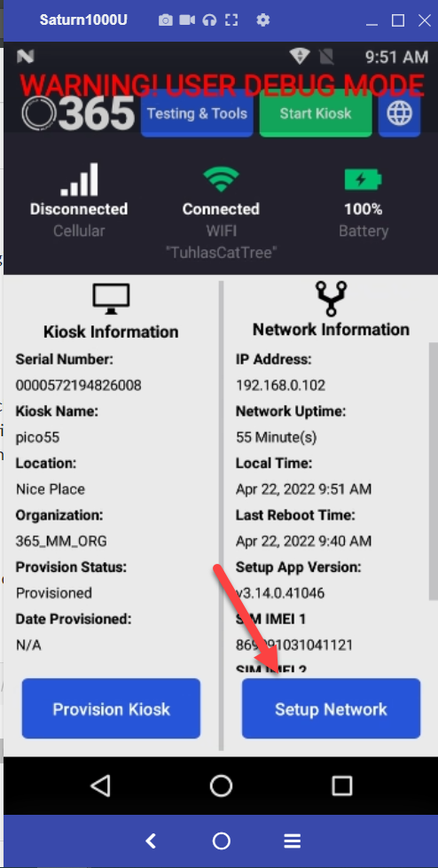The width and height of the screenshot is (438, 868).
Task: Start screen recording with video camera icon
Action: tap(187, 20)
